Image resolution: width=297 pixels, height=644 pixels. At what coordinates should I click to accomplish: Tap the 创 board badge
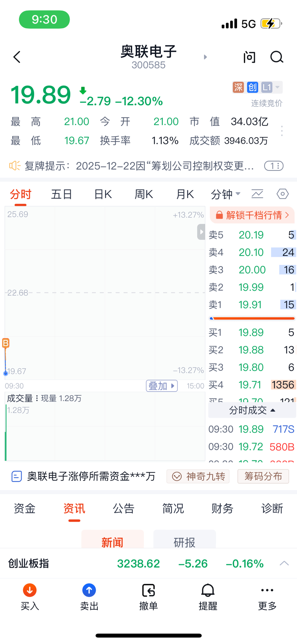click(x=253, y=87)
